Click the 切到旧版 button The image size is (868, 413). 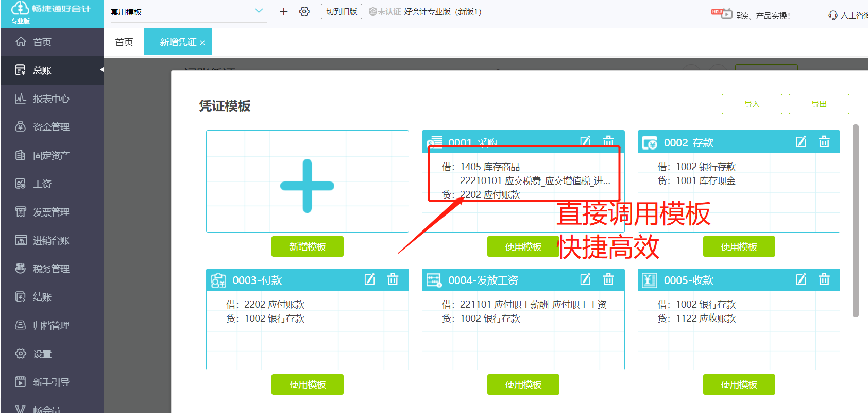(x=342, y=11)
